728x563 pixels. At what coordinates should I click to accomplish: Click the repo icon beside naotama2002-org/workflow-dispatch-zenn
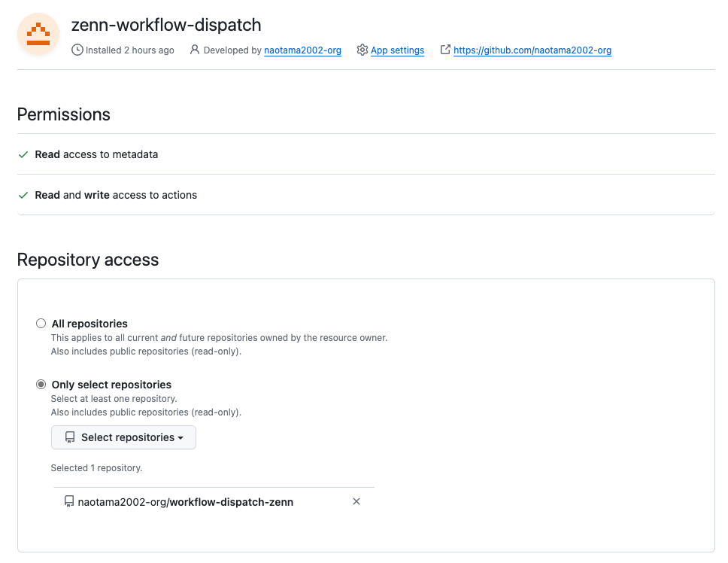[x=69, y=502]
